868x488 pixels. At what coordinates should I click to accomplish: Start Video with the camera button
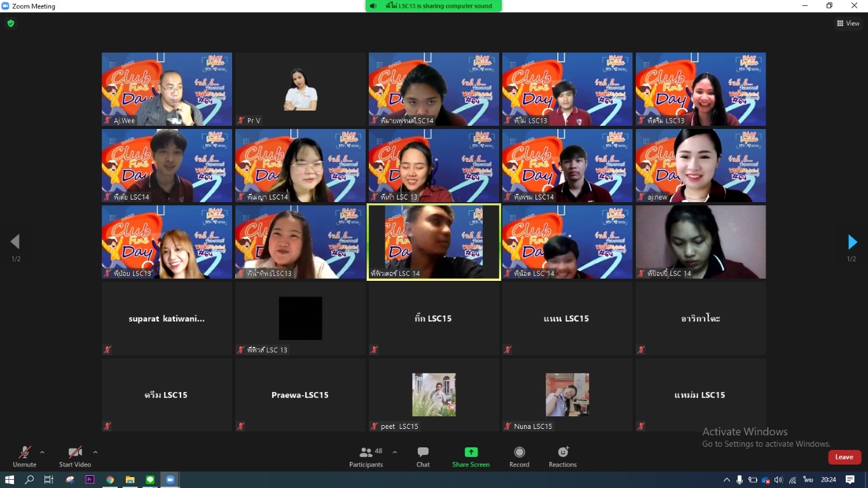75,456
